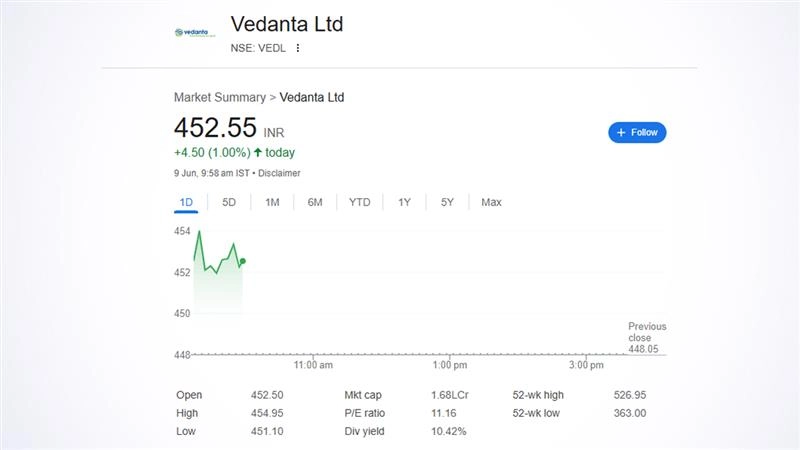Screen dimensions: 800x450
Task: Switch to the 5D chart range
Action: pos(229,202)
